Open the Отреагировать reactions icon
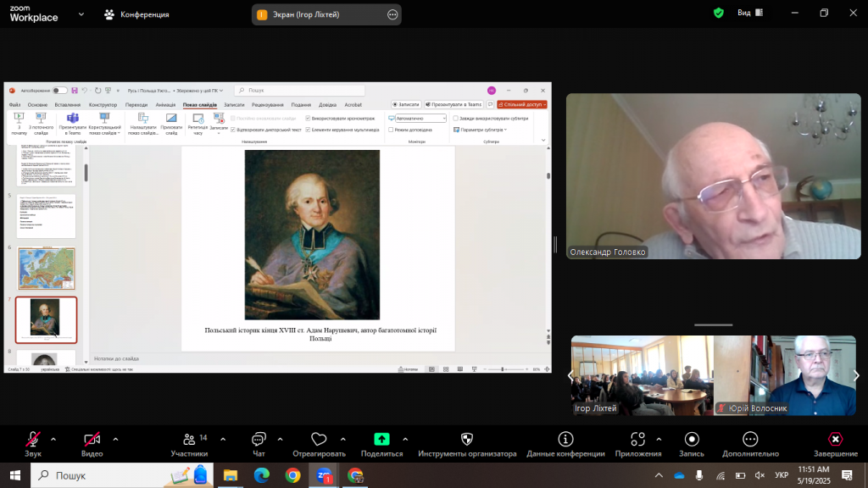868x488 pixels. [x=319, y=439]
